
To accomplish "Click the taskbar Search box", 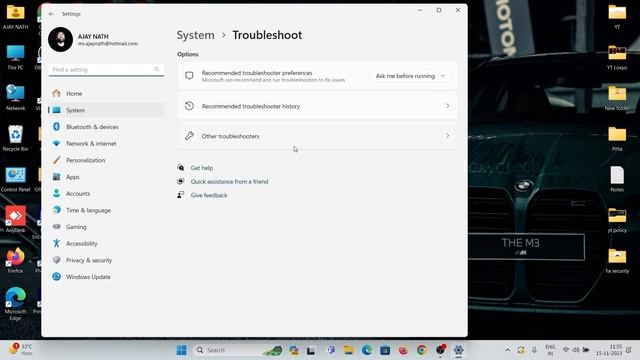I will (238, 350).
